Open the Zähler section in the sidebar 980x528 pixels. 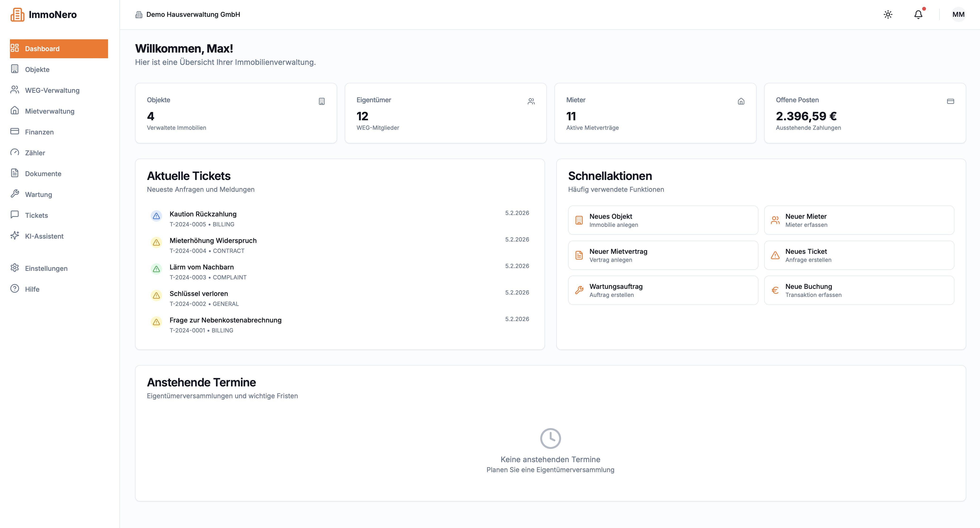point(35,152)
